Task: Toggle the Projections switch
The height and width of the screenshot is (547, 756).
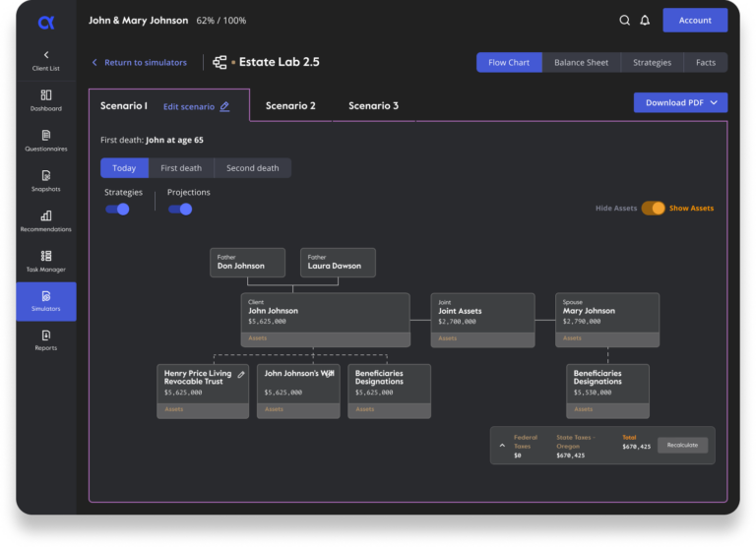Action: [180, 210]
